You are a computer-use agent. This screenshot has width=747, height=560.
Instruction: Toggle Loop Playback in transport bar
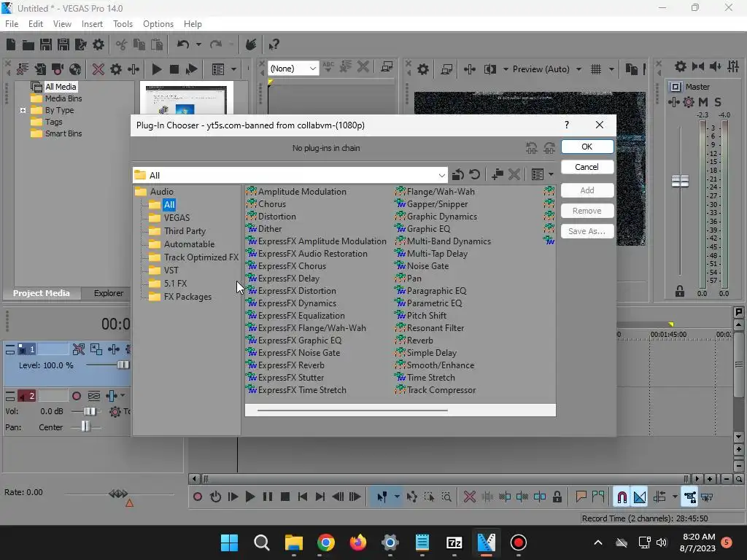point(215,497)
